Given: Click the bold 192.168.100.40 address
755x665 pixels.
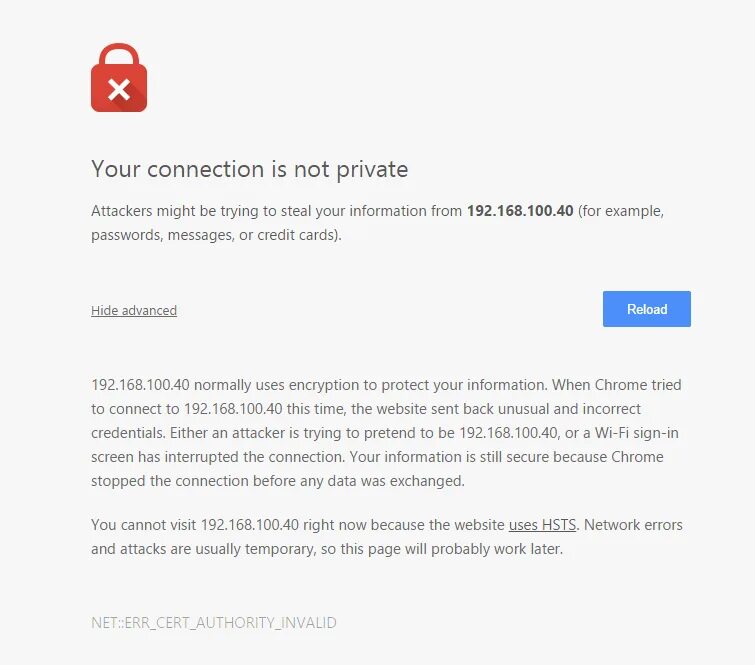Looking at the screenshot, I should (x=520, y=212).
